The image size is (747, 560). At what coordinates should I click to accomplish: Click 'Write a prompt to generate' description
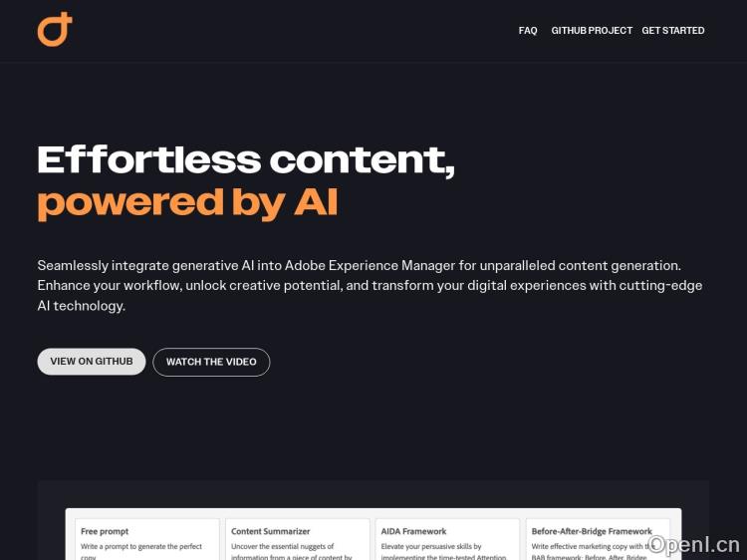pos(141,546)
